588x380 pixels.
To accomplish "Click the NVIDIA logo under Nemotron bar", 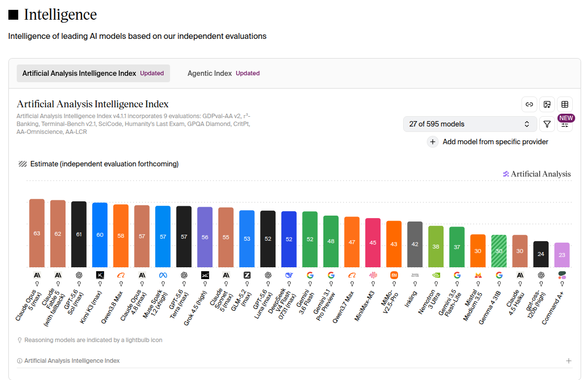I will coord(436,275).
